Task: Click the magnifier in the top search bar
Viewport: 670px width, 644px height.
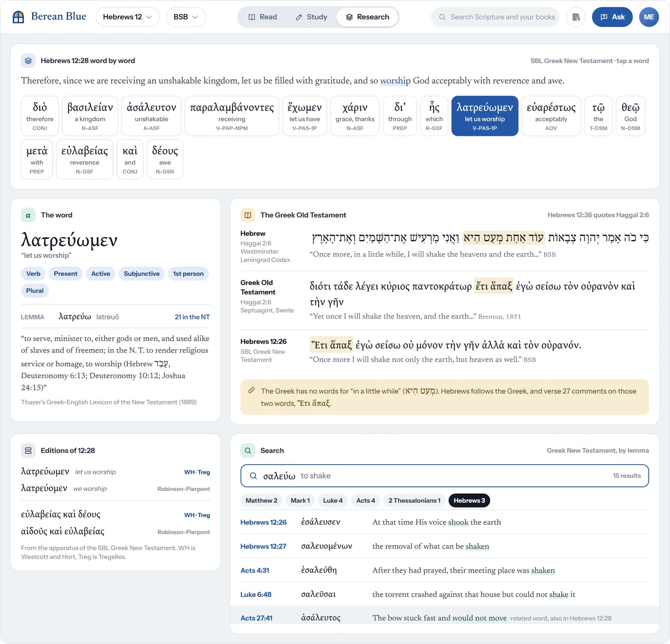Action: pyautogui.click(x=442, y=17)
